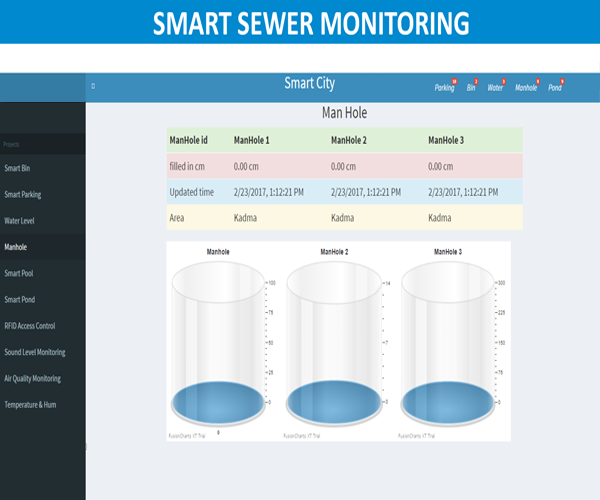Select Manhole in the sidebar
Viewport: 600px width, 500px height.
(16, 246)
